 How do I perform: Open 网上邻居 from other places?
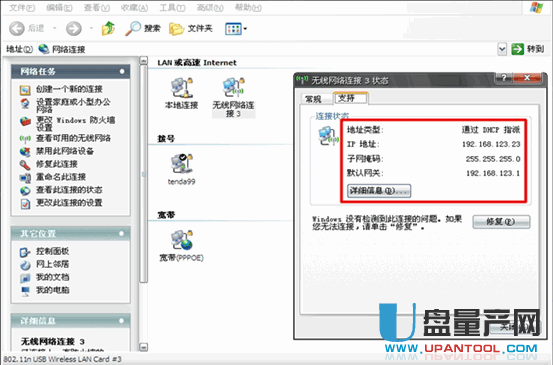(x=52, y=264)
